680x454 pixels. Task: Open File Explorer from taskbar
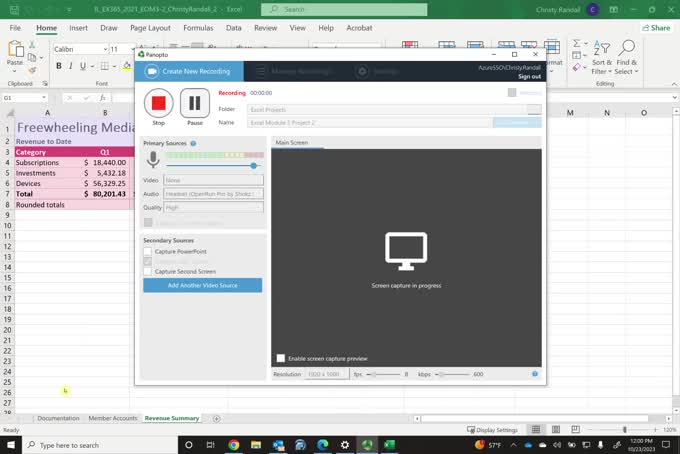[x=256, y=445]
